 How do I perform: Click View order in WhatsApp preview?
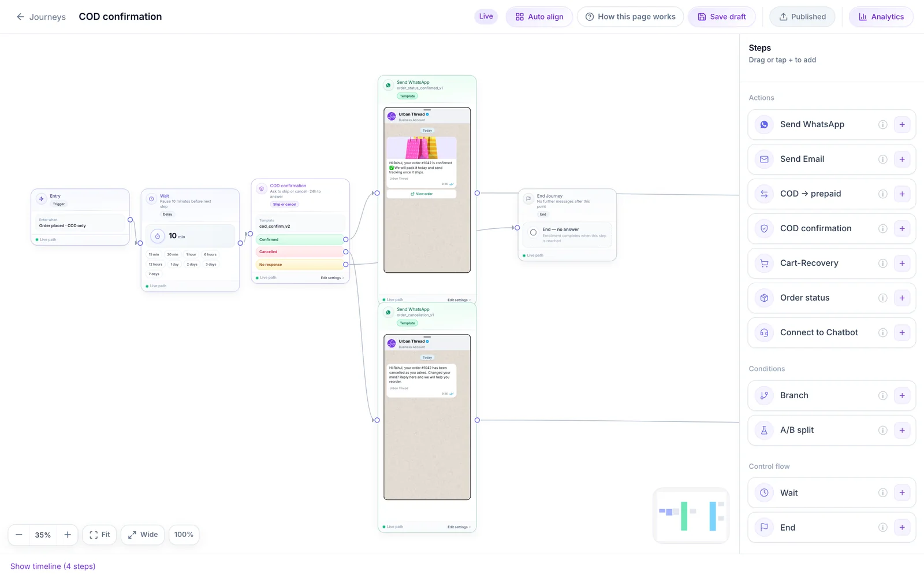[422, 194]
